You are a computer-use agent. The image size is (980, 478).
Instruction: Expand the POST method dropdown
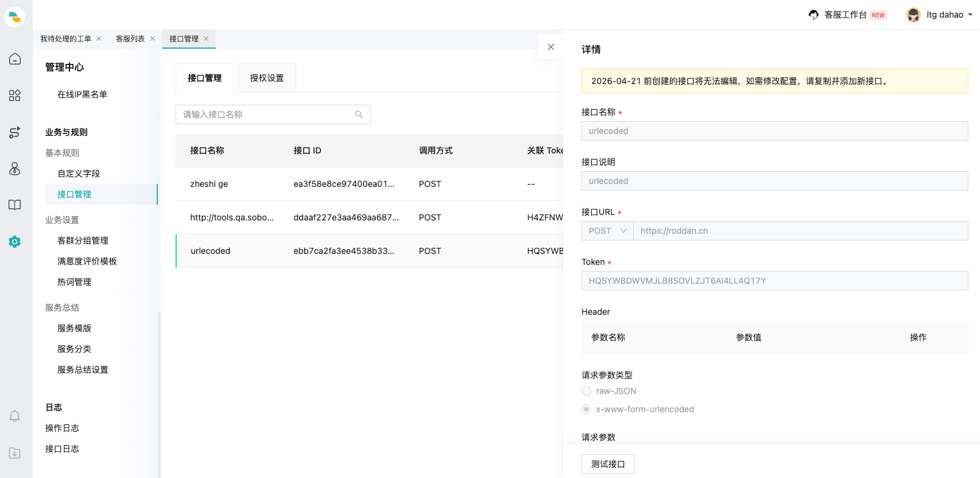[607, 231]
